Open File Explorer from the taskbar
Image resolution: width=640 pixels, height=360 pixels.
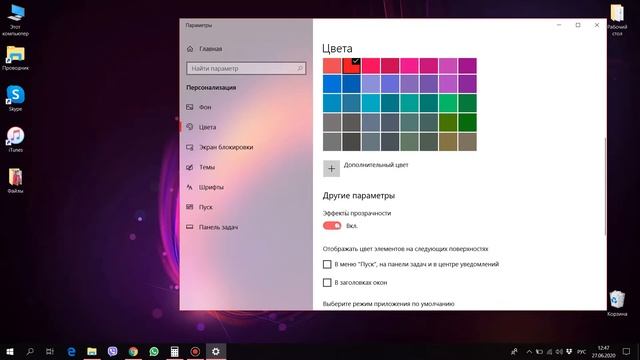click(92, 351)
